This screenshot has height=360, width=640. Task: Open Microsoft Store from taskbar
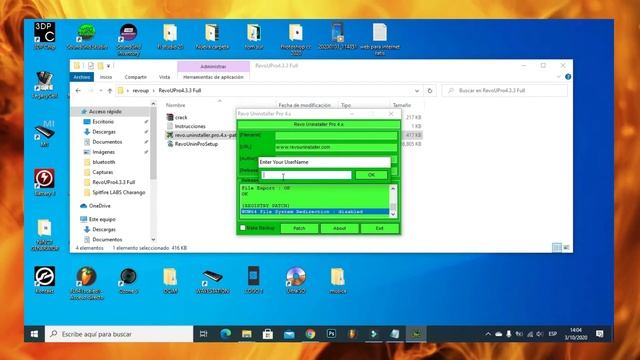coord(268,334)
